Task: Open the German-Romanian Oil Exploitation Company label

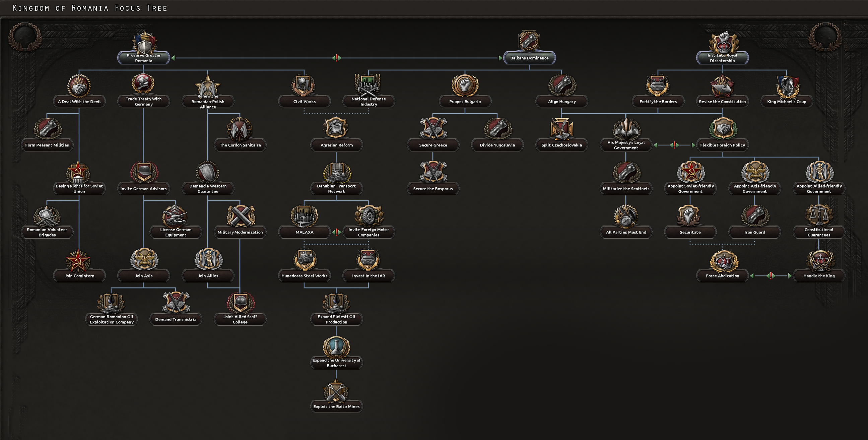Action: (112, 319)
